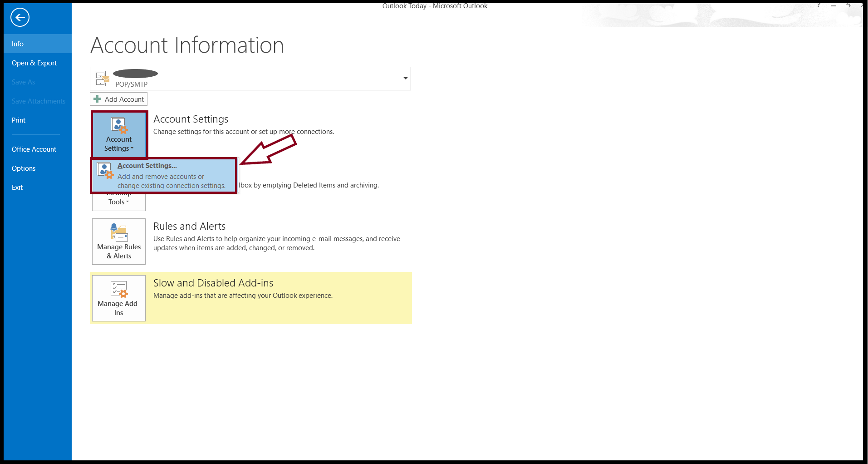Click the Manage Add-Ins checklist gear icon
Viewport: 868px width, 464px height.
coord(119,289)
